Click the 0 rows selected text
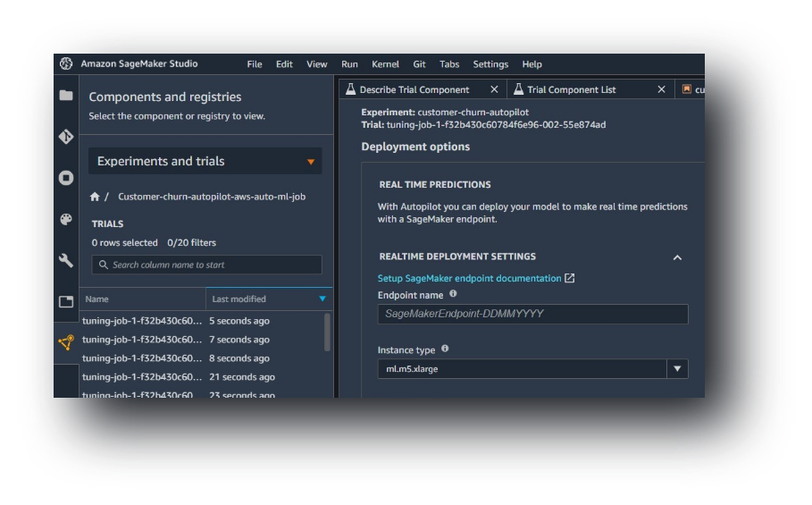 (x=125, y=242)
